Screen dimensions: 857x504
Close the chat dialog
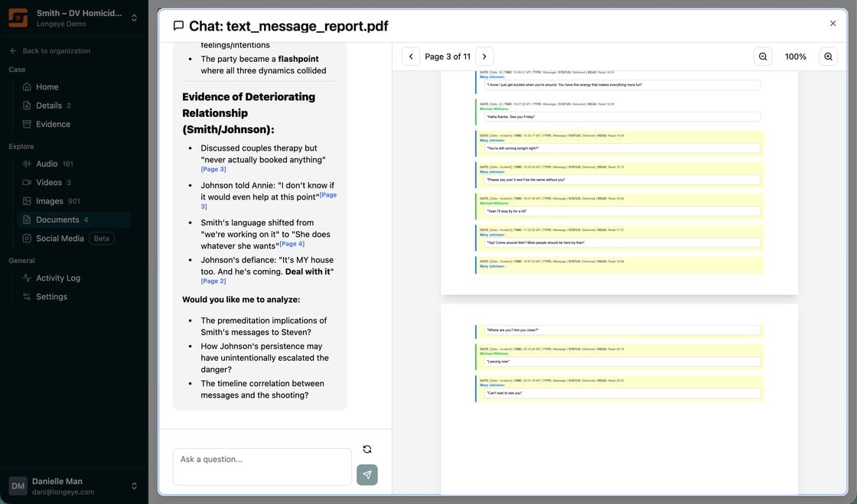point(833,24)
